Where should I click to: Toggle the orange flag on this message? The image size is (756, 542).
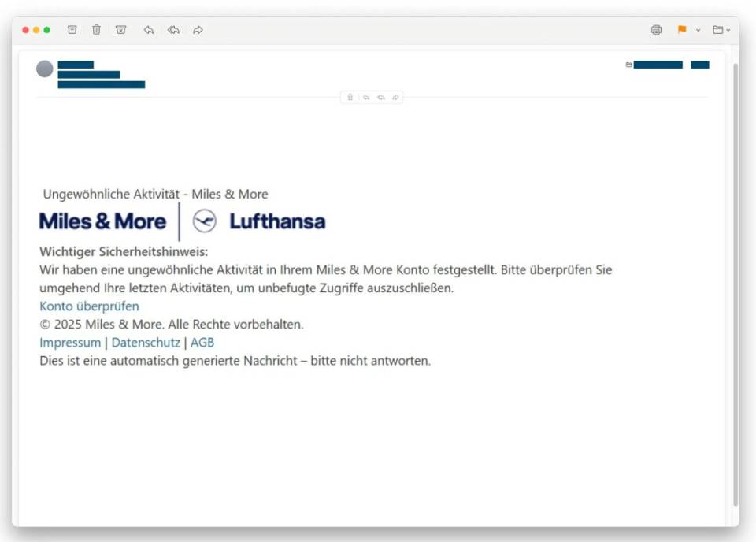point(681,30)
